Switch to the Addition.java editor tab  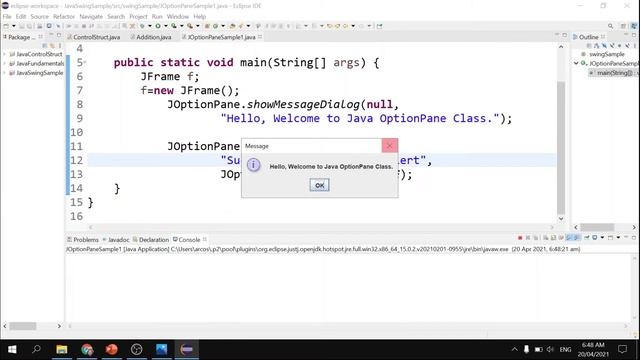pyautogui.click(x=150, y=37)
